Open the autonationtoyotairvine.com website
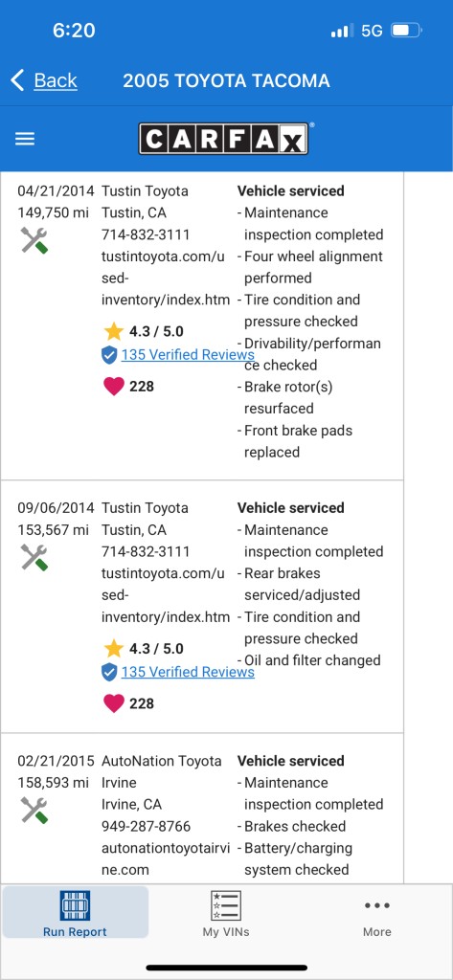The height and width of the screenshot is (980, 453). 166,858
